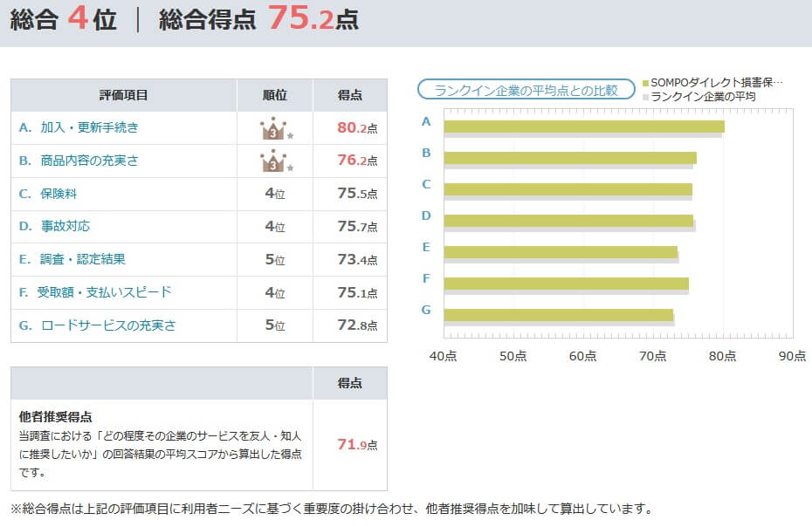812x527 pixels.
Task: Click the ランクイン企業の平均点との比較 chart title
Action: click(x=526, y=90)
